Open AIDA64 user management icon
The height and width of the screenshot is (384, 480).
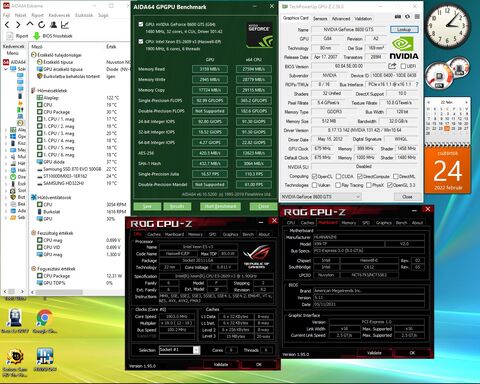[53, 25]
